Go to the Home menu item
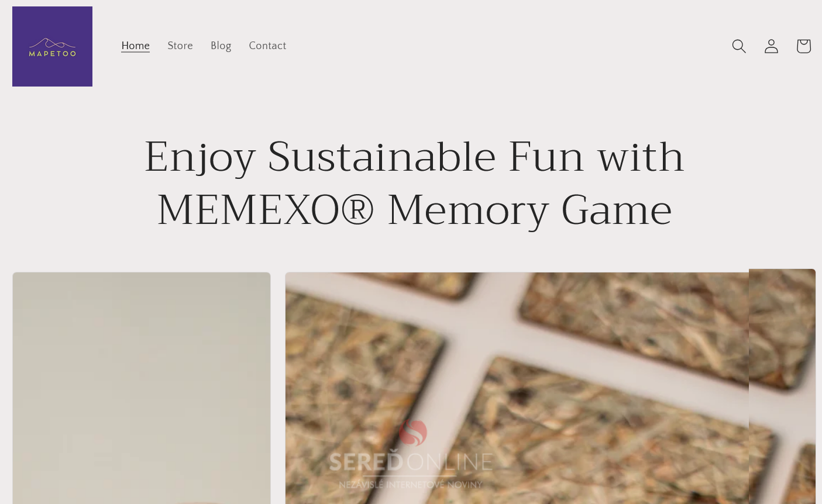The height and width of the screenshot is (504, 822). (135, 46)
